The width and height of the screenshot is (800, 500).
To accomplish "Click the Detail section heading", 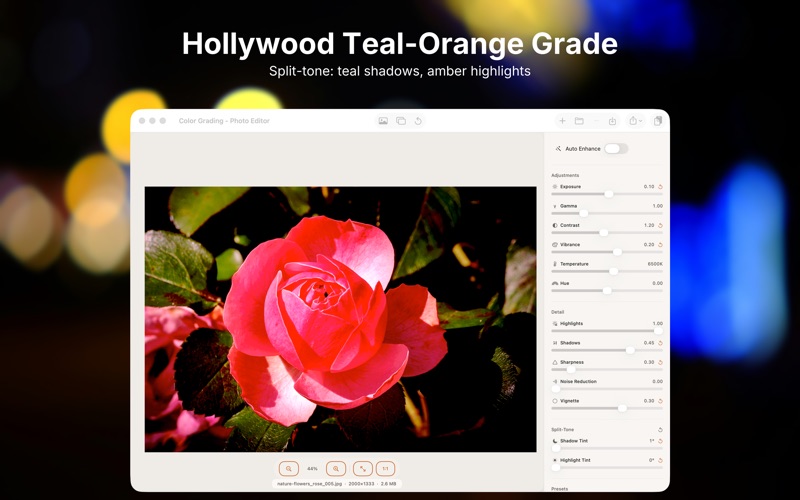I will tap(558, 312).
